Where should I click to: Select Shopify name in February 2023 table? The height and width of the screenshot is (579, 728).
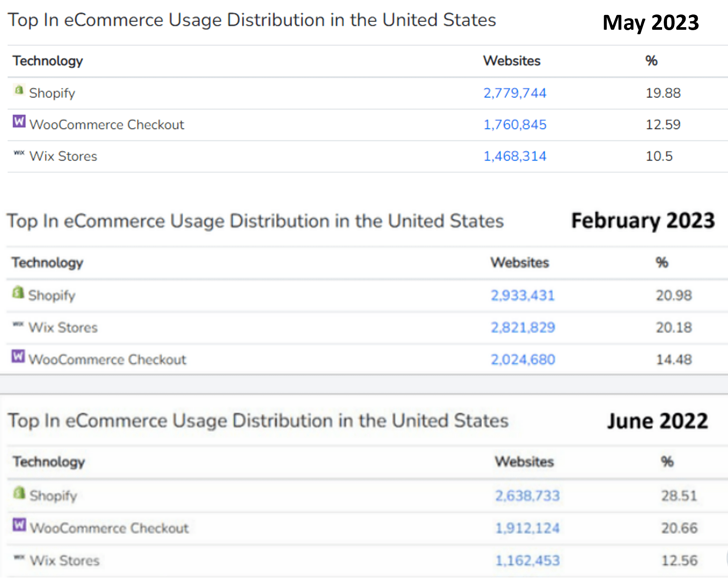(52, 296)
